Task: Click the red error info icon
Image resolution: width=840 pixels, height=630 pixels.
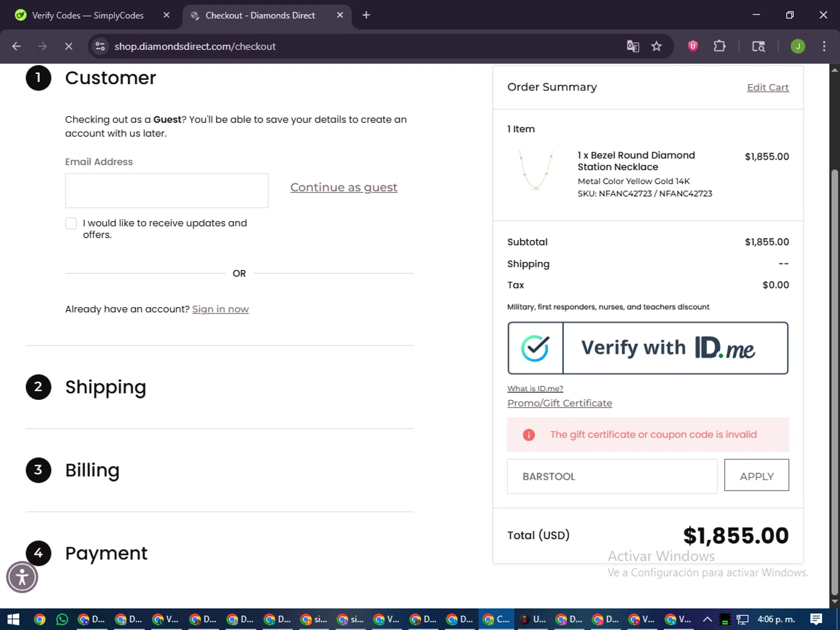Action: tap(529, 435)
